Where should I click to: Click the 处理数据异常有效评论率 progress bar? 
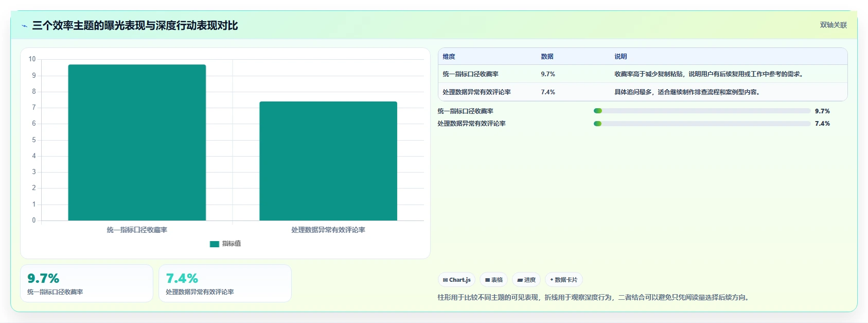coord(702,124)
